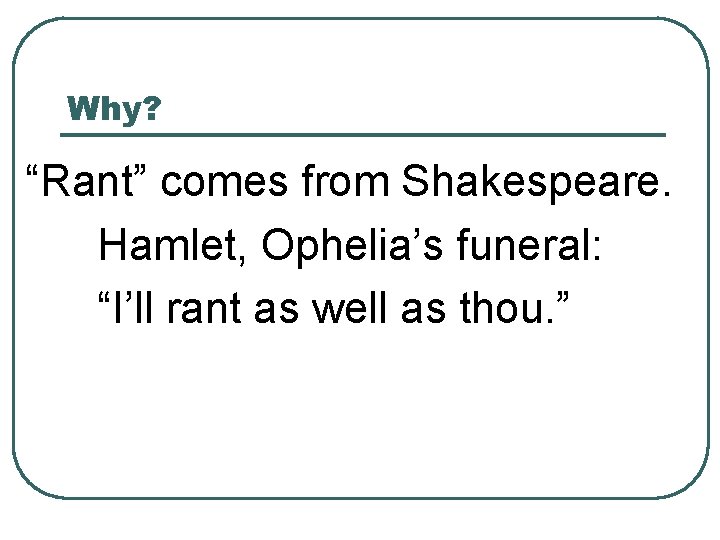Click the "Why?" slide title

pos(113,108)
